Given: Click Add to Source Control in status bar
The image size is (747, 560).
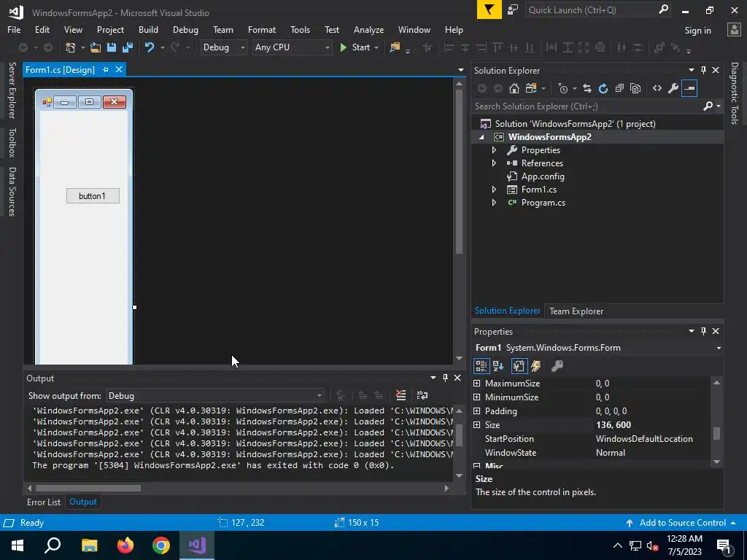Looking at the screenshot, I should click(682, 523).
